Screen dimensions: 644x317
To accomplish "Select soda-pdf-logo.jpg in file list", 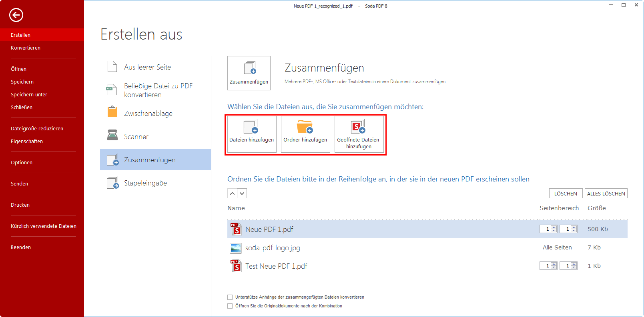I will (x=273, y=248).
